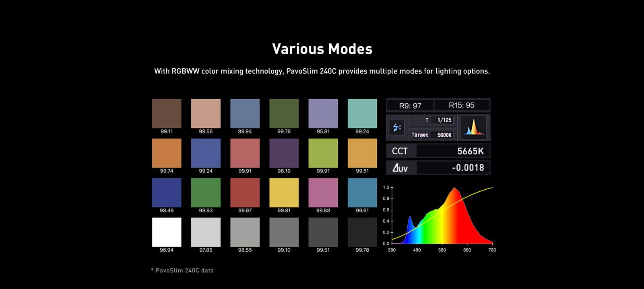Pick the light pink swatch rated 99.56

[206, 114]
